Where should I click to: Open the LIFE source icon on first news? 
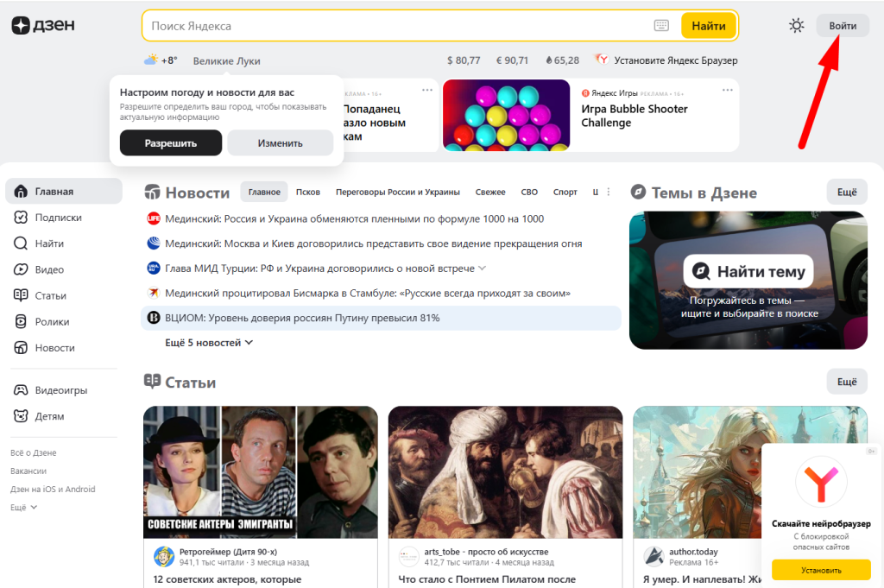[154, 218]
